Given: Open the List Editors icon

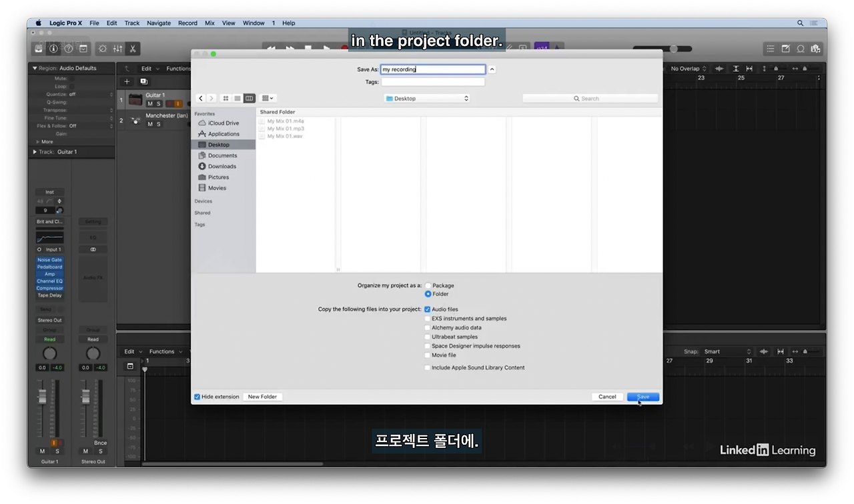Looking at the screenshot, I should [x=771, y=49].
